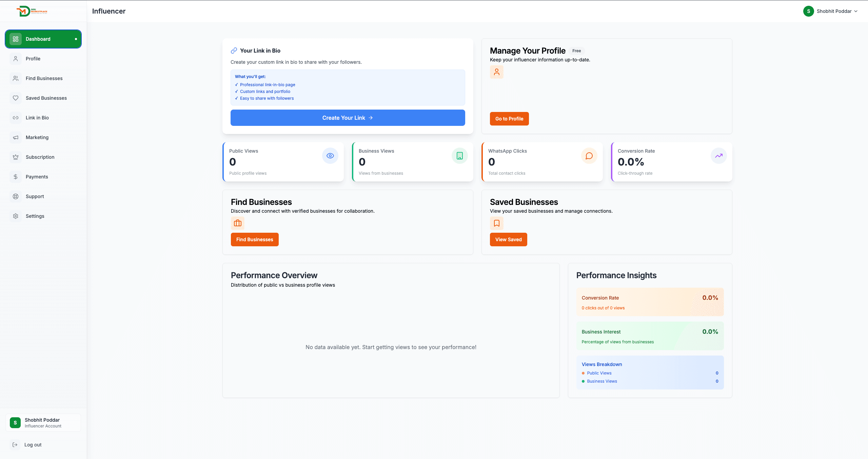
Task: Click the Support lifebuoy icon
Action: click(16, 196)
